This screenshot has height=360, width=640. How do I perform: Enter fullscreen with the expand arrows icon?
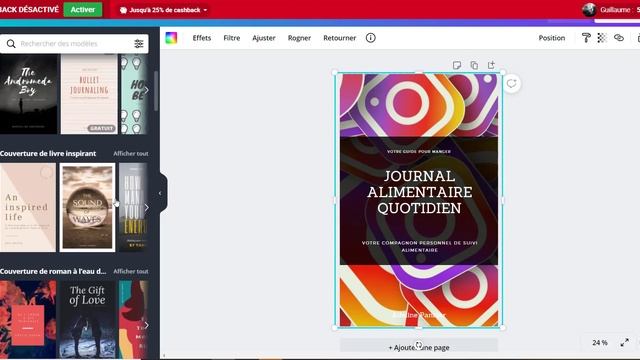click(x=624, y=342)
